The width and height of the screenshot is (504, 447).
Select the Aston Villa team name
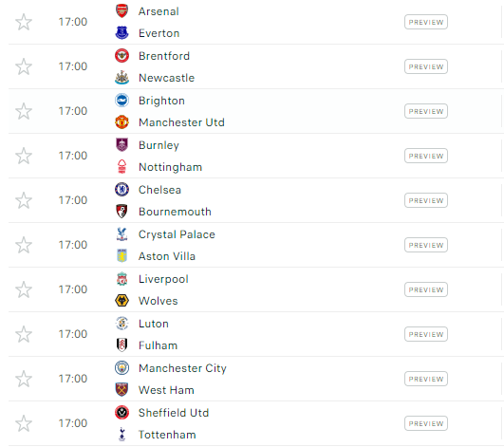point(167,256)
